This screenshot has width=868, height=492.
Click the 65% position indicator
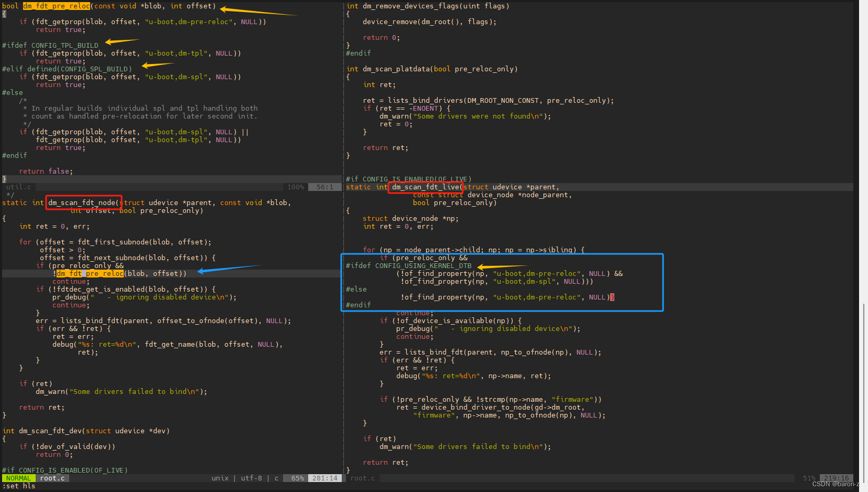[298, 478]
